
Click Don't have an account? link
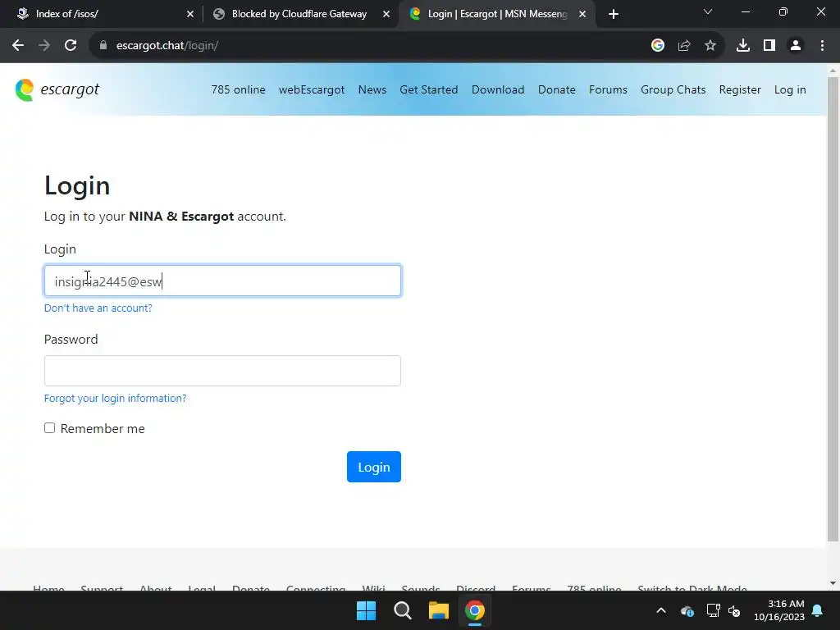[98, 308]
